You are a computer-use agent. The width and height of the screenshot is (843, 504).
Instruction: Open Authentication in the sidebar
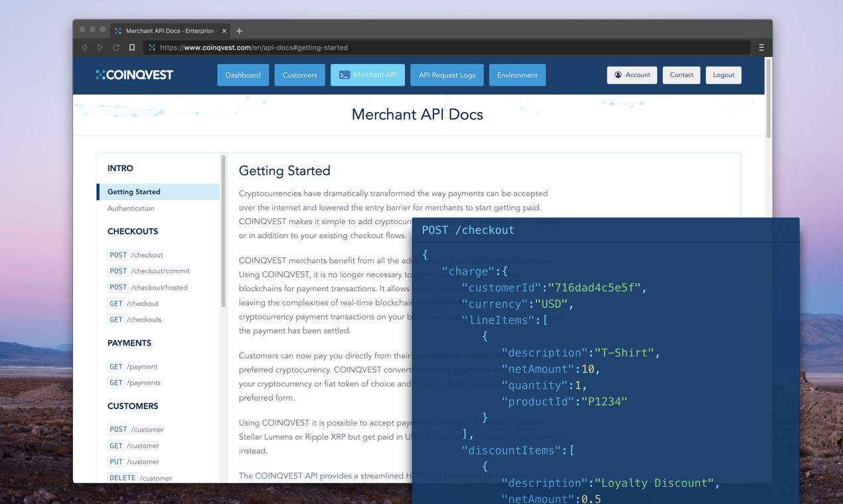131,208
